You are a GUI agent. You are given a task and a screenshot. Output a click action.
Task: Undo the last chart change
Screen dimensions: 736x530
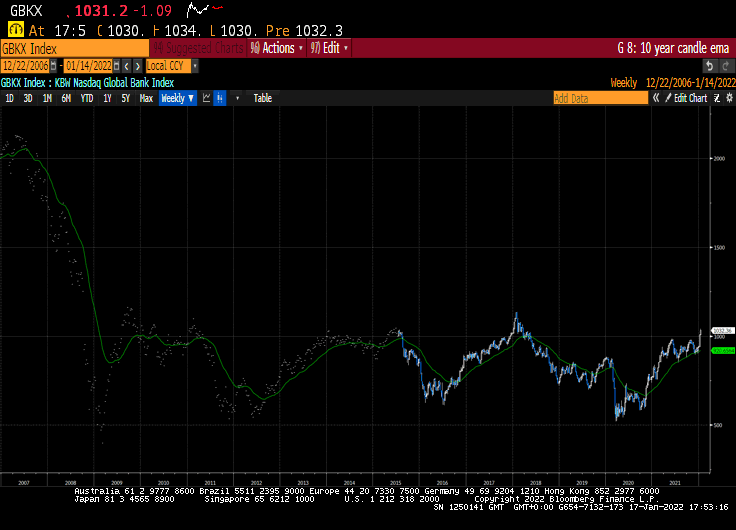coord(710,66)
